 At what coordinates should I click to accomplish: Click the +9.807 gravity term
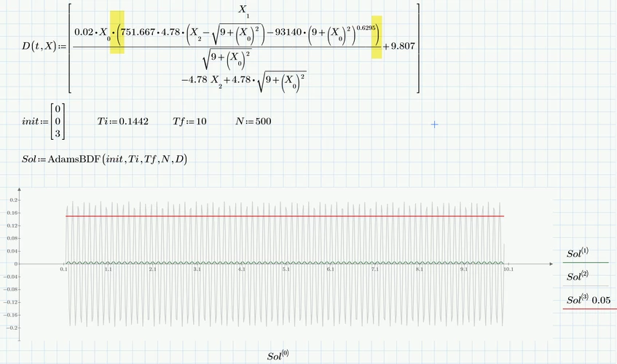(x=398, y=46)
